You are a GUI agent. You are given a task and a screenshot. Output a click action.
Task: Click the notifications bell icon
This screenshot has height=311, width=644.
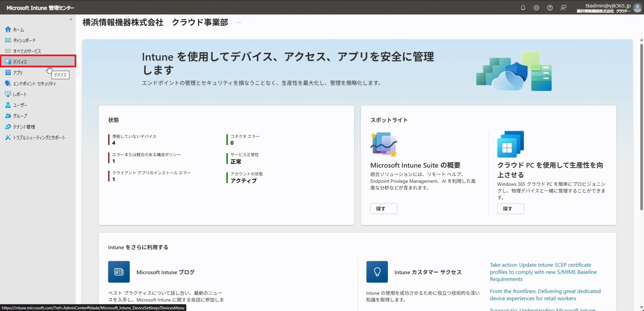pyautogui.click(x=523, y=8)
